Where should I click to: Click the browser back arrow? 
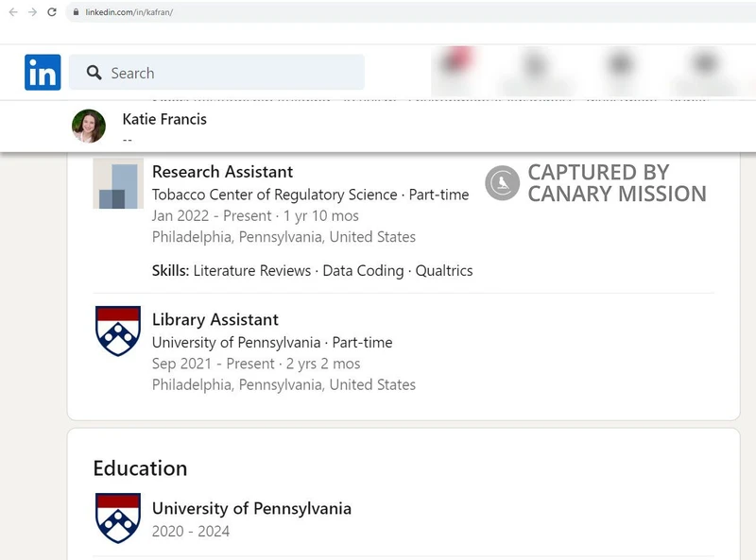pos(13,12)
